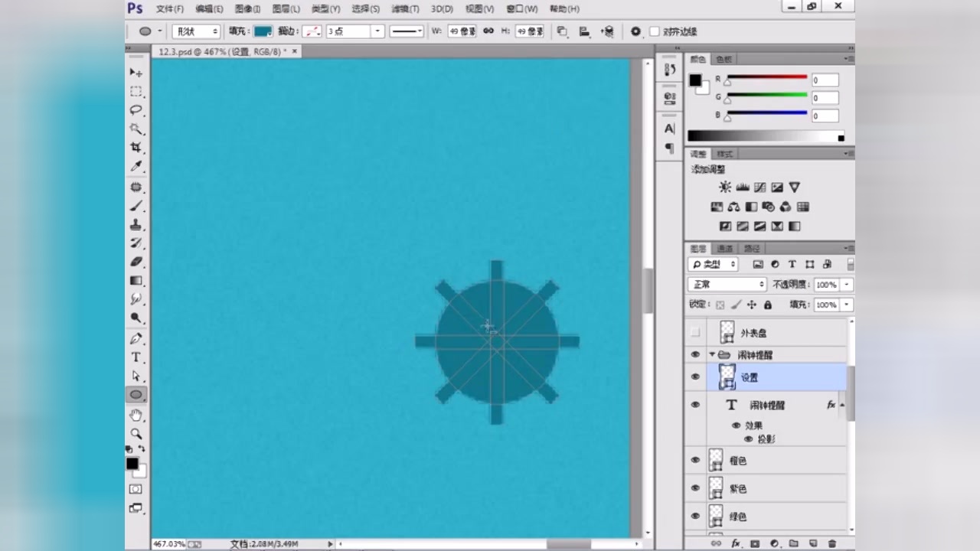Screen dimensions: 980x551
Task: Select the Crop tool
Action: [136, 147]
